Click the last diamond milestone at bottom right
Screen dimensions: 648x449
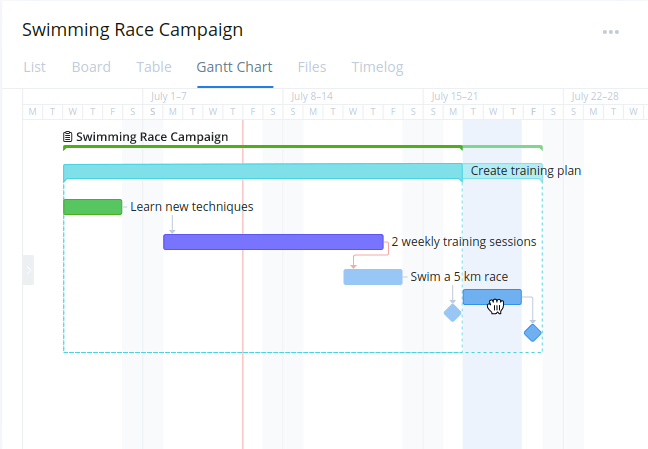(532, 332)
